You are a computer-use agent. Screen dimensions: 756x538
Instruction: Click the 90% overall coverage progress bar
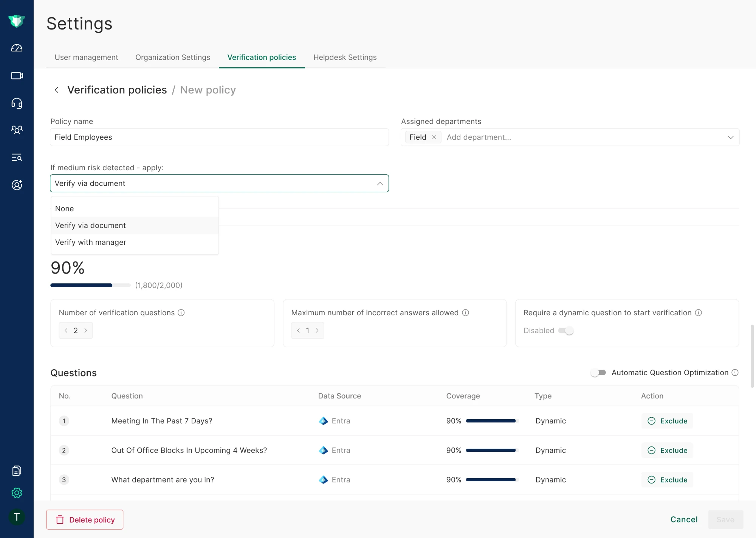click(90, 285)
